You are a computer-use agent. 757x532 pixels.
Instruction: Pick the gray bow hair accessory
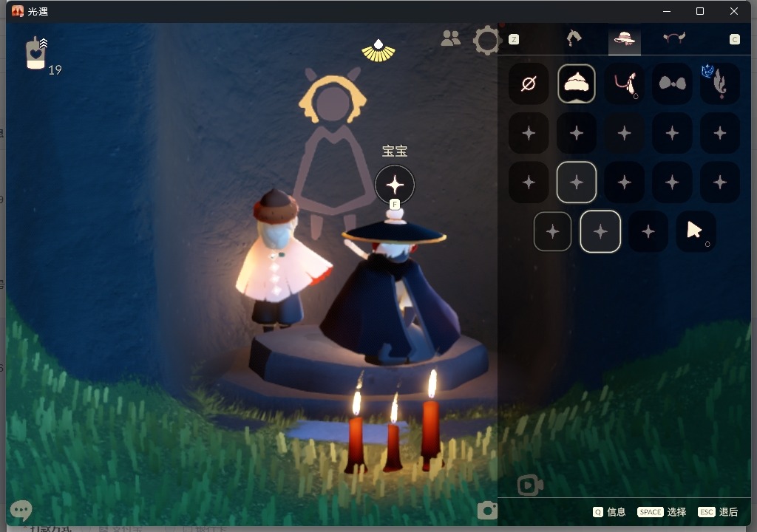672,84
